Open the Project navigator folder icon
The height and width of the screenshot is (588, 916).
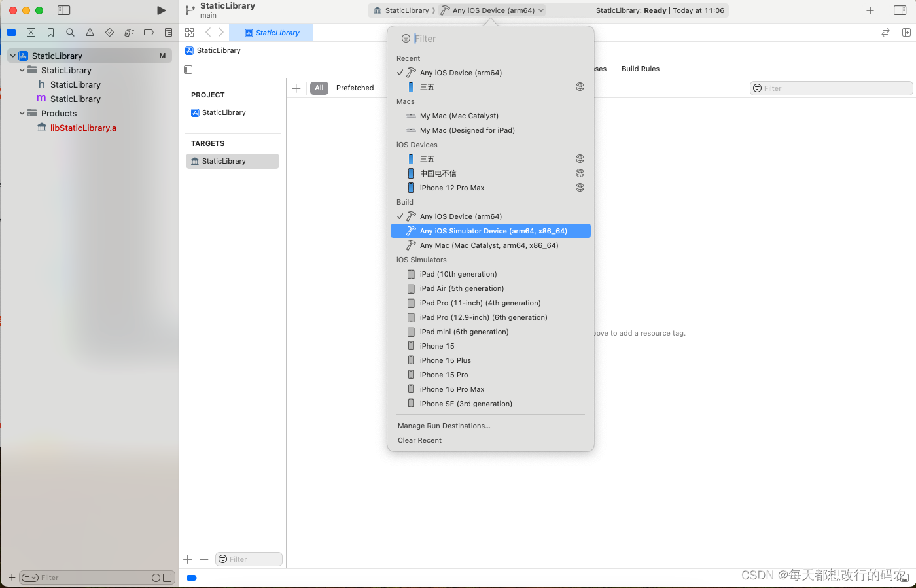coord(11,32)
